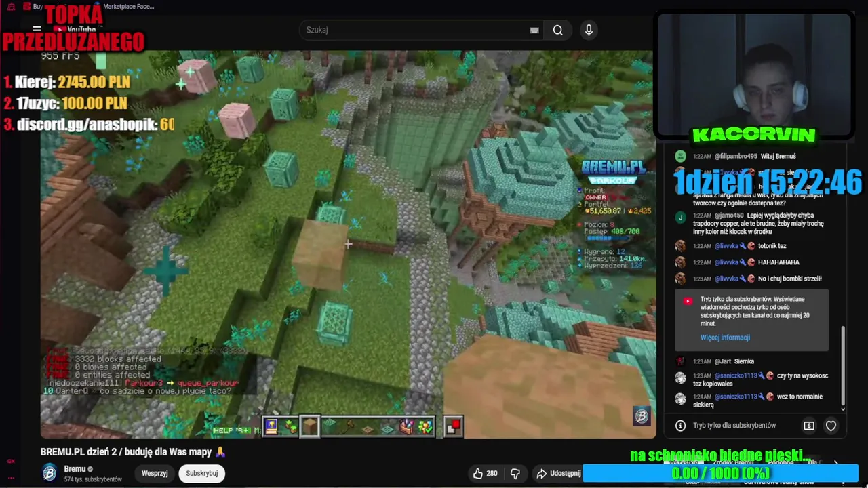Image resolution: width=868 pixels, height=488 pixels.
Task: Click the Wesprzyj join button
Action: pyautogui.click(x=155, y=473)
